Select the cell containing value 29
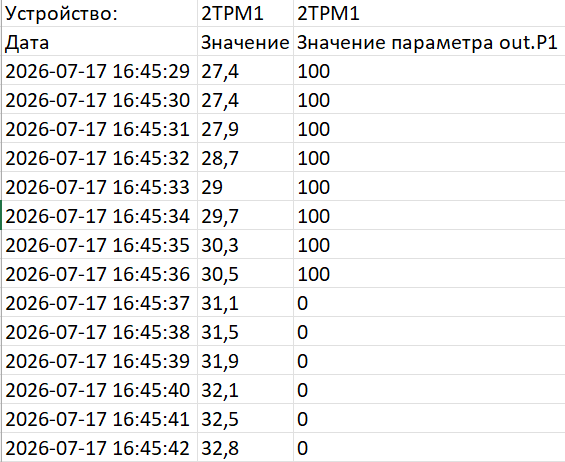Screen dimensions: 565x462 245,186
